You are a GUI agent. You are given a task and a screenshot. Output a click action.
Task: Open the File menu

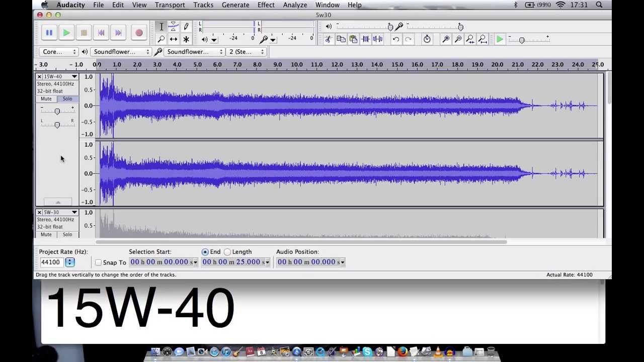pos(98,5)
